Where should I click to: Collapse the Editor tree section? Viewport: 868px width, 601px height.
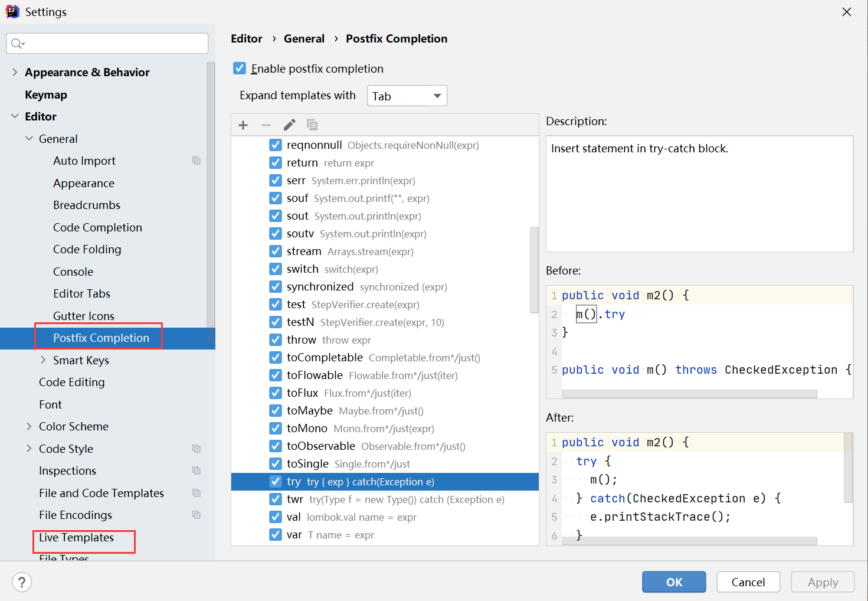click(x=15, y=116)
